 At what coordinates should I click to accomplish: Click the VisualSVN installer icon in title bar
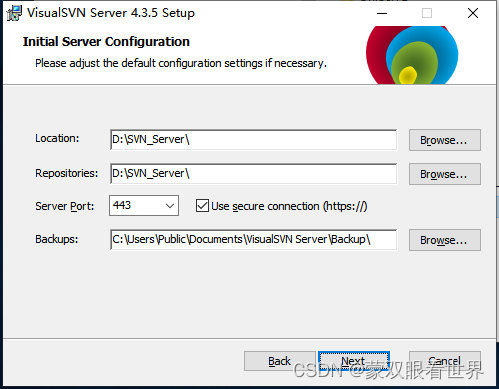click(x=14, y=13)
